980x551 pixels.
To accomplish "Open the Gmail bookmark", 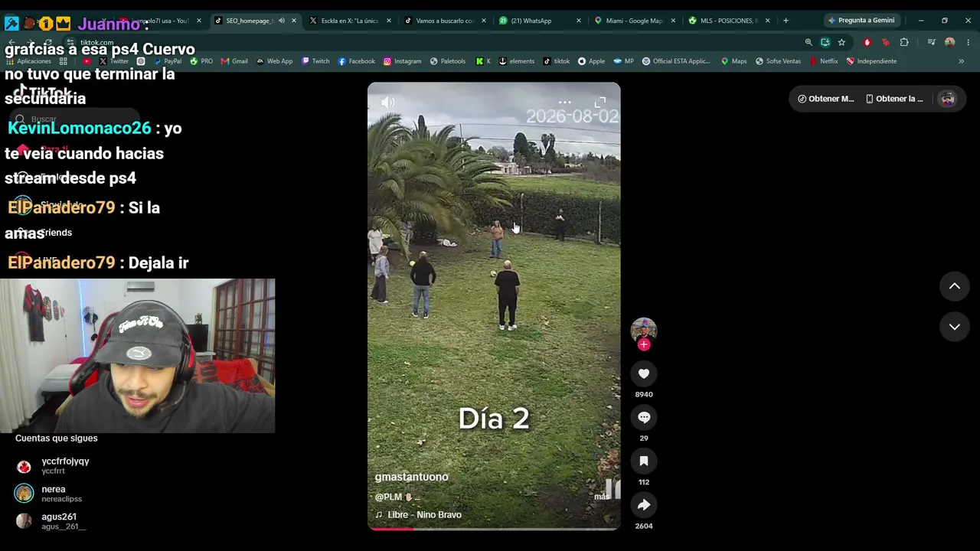I will click(234, 61).
